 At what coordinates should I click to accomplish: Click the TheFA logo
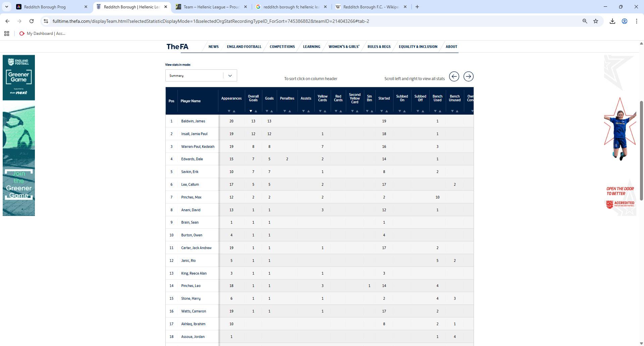[x=177, y=47]
